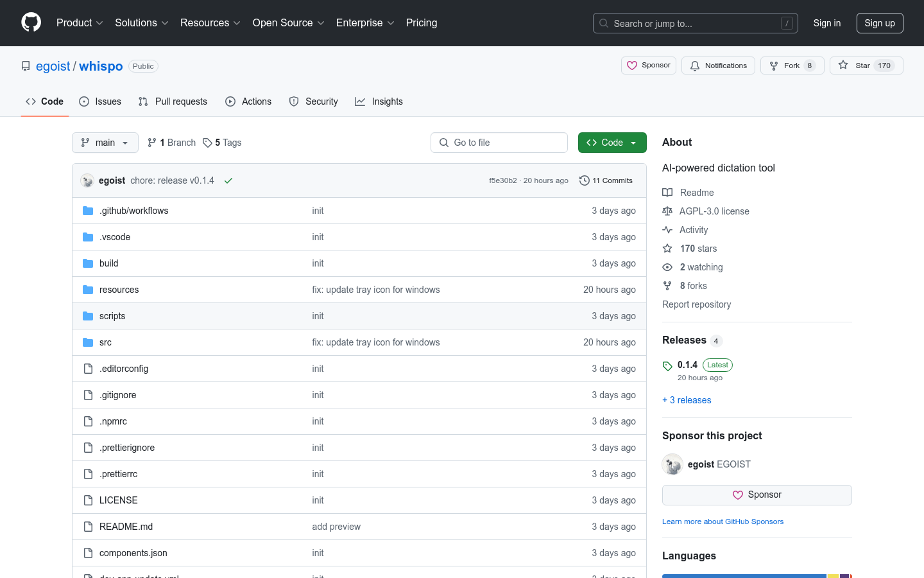This screenshot has height=578, width=924.
Task: Expand the Solutions menu
Action: (142, 22)
